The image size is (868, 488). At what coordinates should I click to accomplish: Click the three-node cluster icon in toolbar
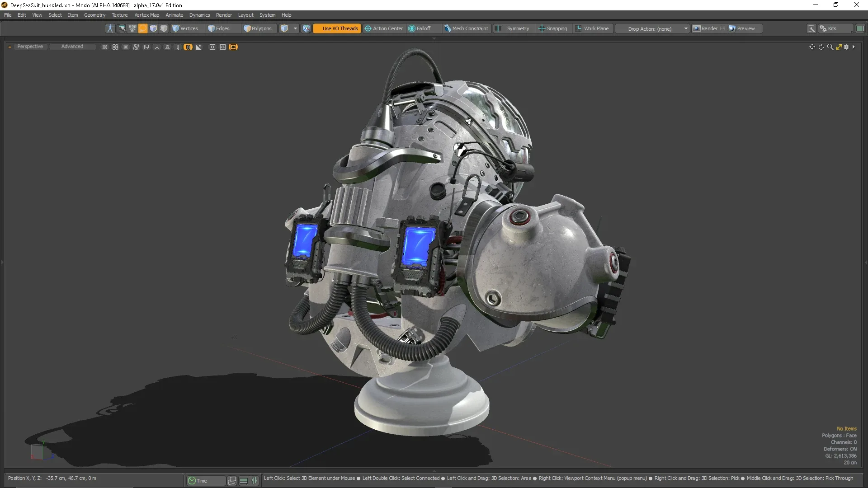(132, 28)
